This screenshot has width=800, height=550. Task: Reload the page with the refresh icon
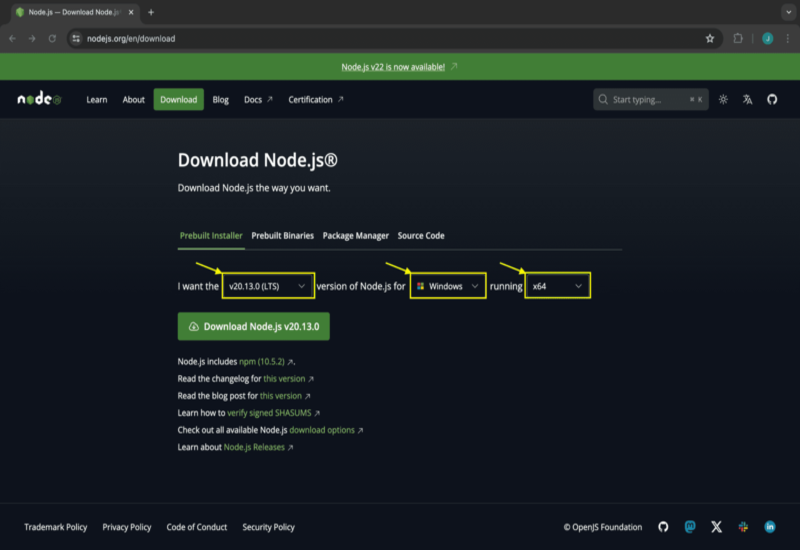[x=52, y=38]
